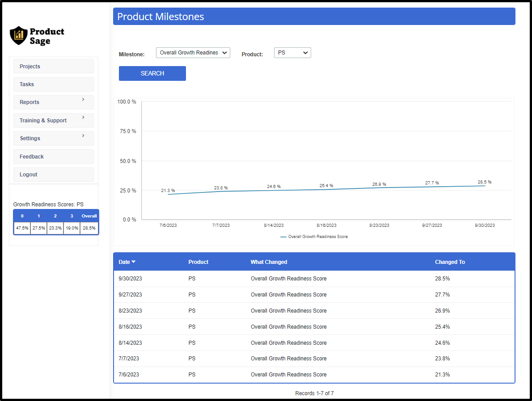
Task: Toggle the Overall Growth Readiness Score legend
Action: [x=314, y=237]
